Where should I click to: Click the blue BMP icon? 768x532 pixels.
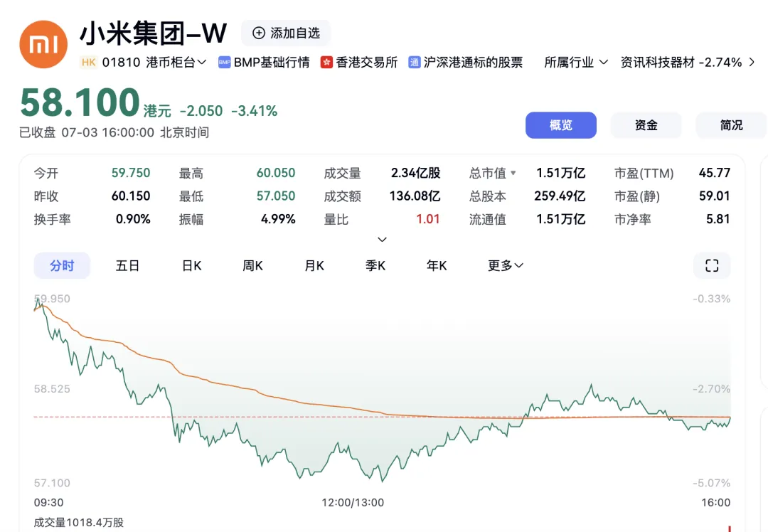click(224, 62)
